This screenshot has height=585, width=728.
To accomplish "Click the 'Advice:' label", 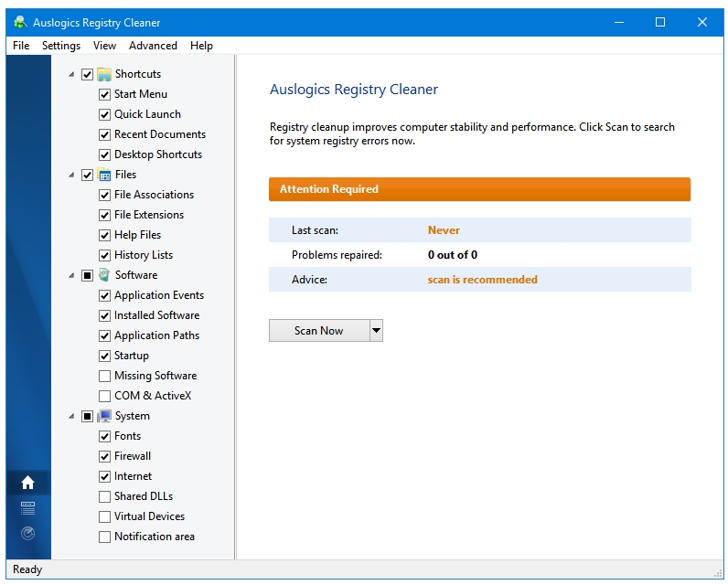I will coord(309,280).
